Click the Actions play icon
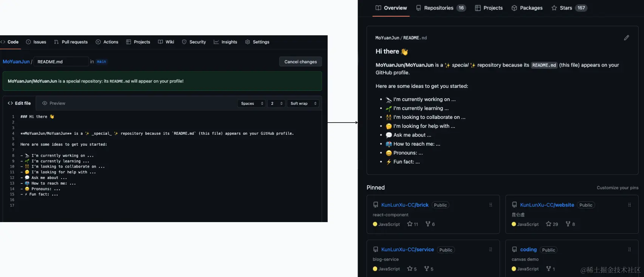This screenshot has width=644, height=277. (98, 42)
